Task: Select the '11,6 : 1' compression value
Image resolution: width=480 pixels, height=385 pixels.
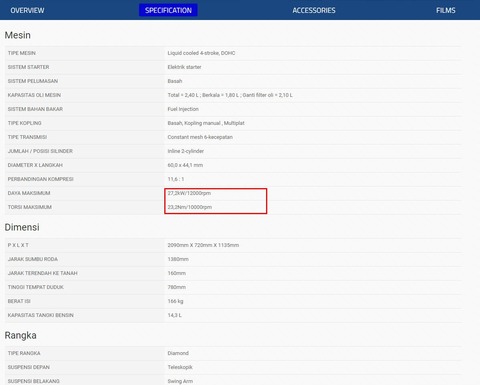Action: click(x=176, y=179)
